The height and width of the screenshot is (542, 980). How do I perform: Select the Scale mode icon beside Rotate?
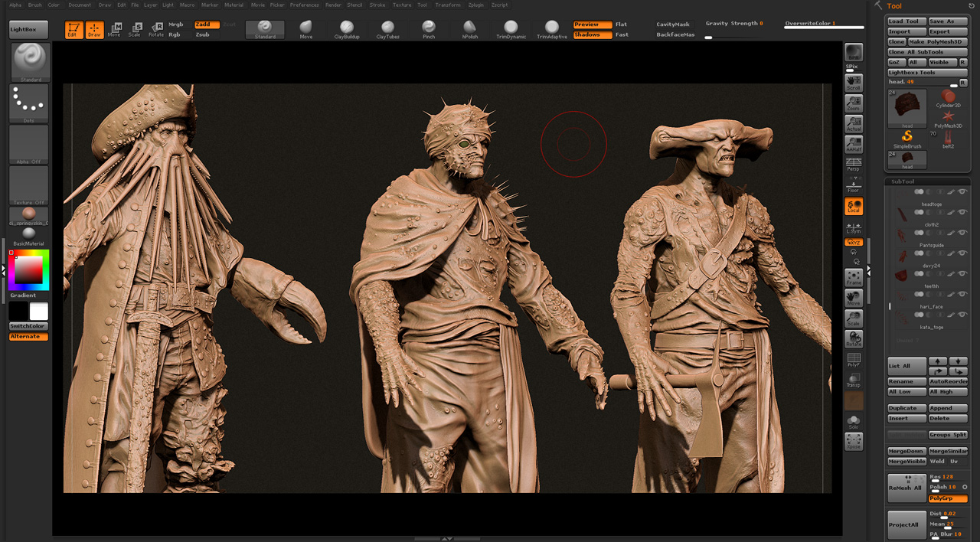(135, 30)
